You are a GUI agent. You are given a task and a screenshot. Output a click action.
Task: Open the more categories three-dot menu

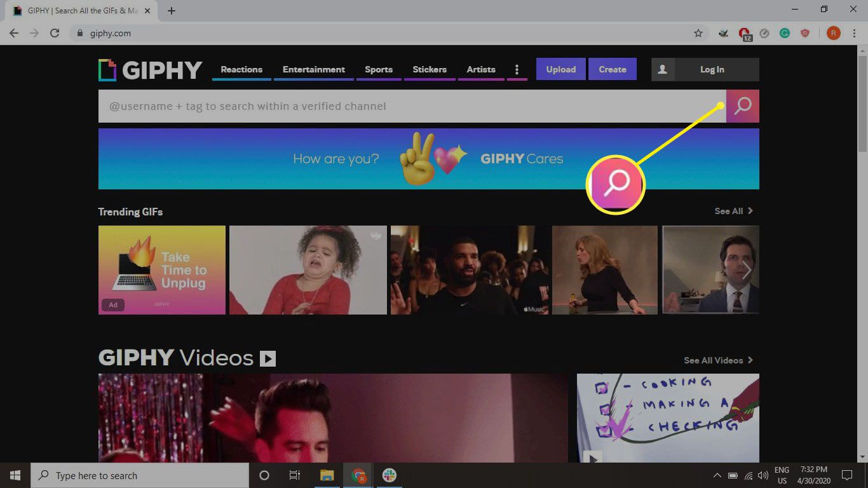point(517,69)
